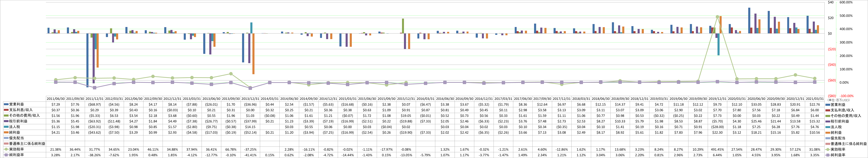Select the 2013/12/31 date header
Screen dimensions: 868x158
[x=250, y=99]
